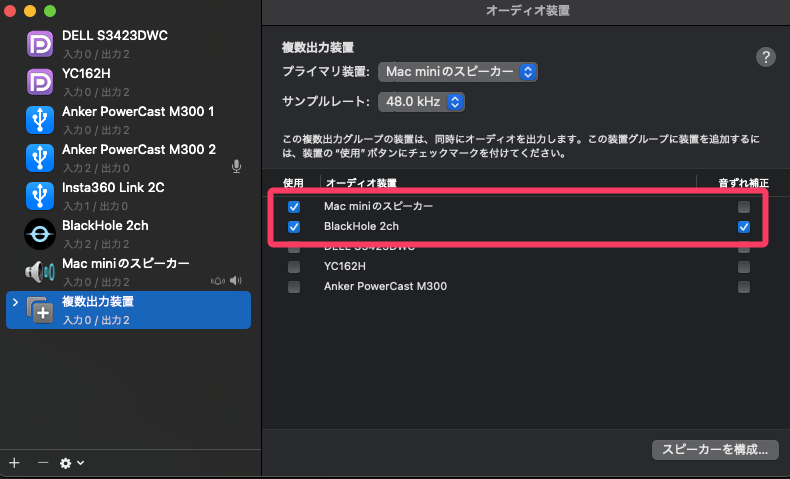Uncheck 使用 for Mac miniのスピーカー
The height and width of the screenshot is (479, 790).
tap(294, 207)
